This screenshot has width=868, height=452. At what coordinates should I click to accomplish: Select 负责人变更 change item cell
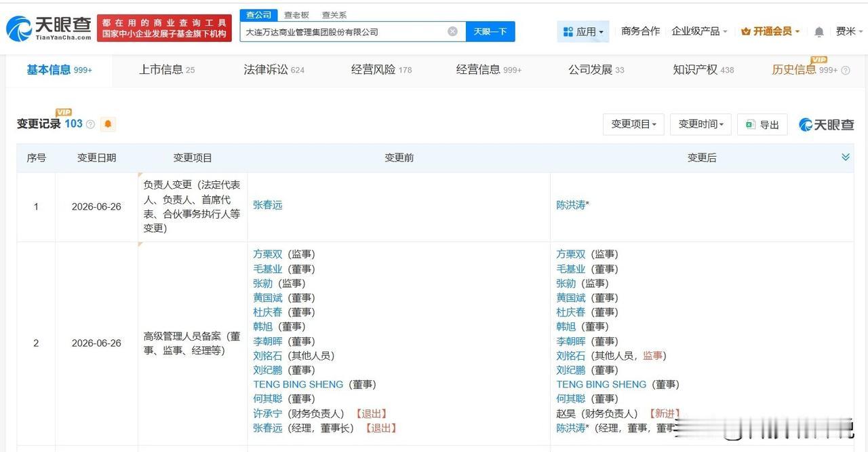[x=192, y=206]
